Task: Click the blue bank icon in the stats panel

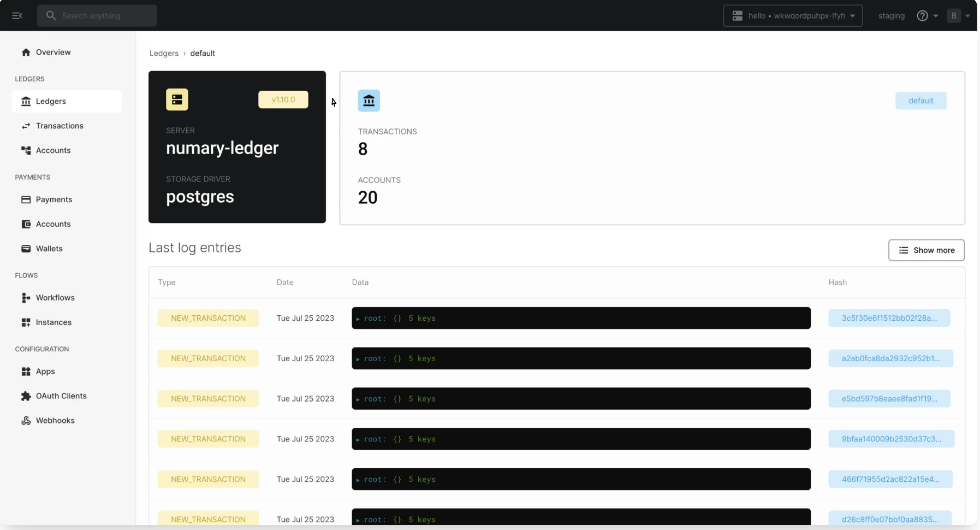Action: click(x=369, y=101)
